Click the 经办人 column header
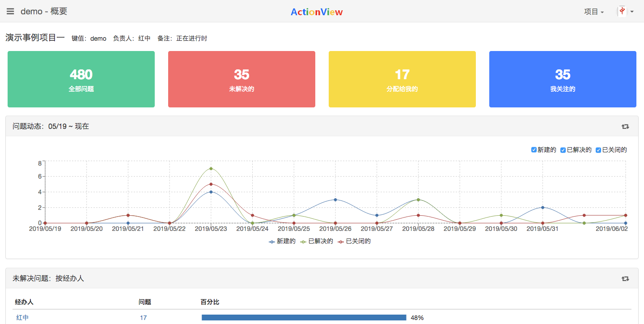 coord(25,302)
